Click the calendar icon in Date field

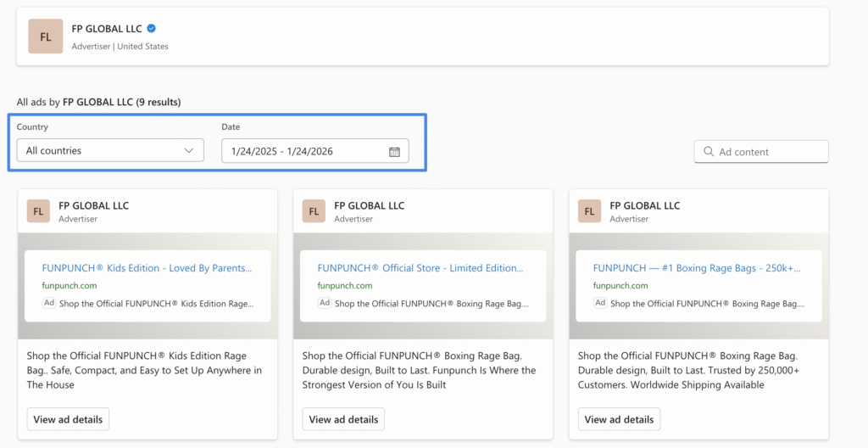394,151
